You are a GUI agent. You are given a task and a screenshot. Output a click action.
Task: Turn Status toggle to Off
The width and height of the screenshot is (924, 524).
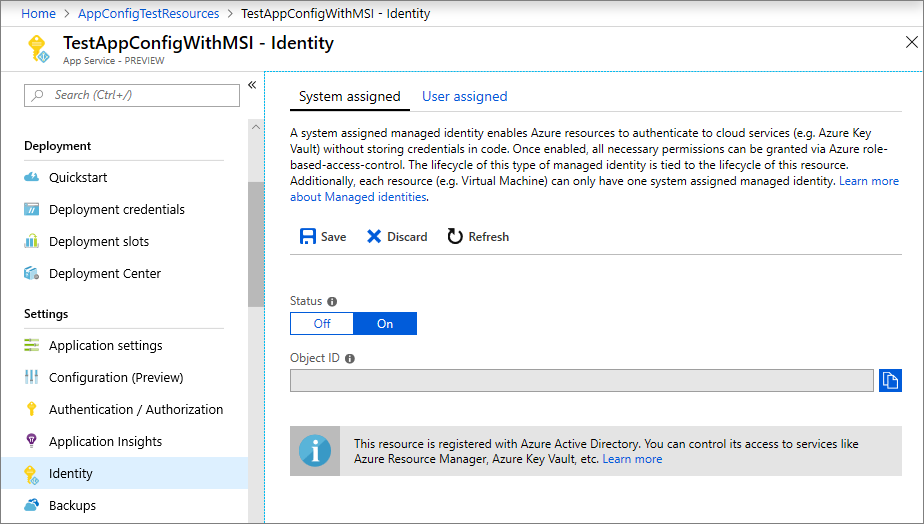tap(322, 324)
